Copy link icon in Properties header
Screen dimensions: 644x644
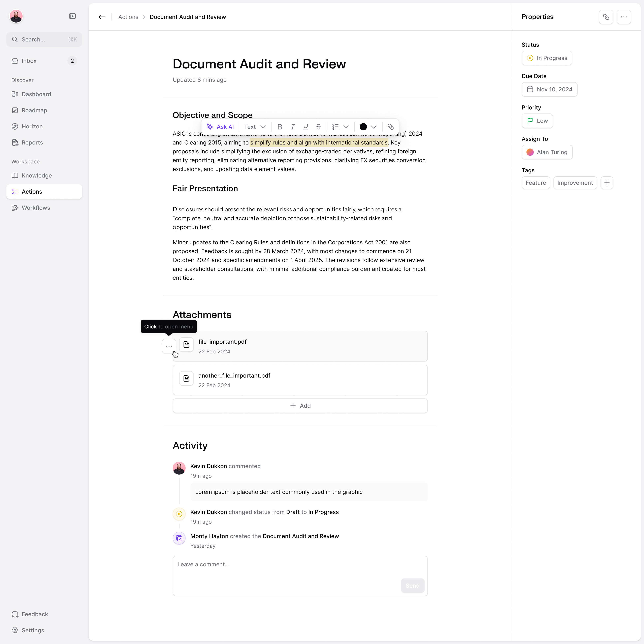tap(606, 17)
